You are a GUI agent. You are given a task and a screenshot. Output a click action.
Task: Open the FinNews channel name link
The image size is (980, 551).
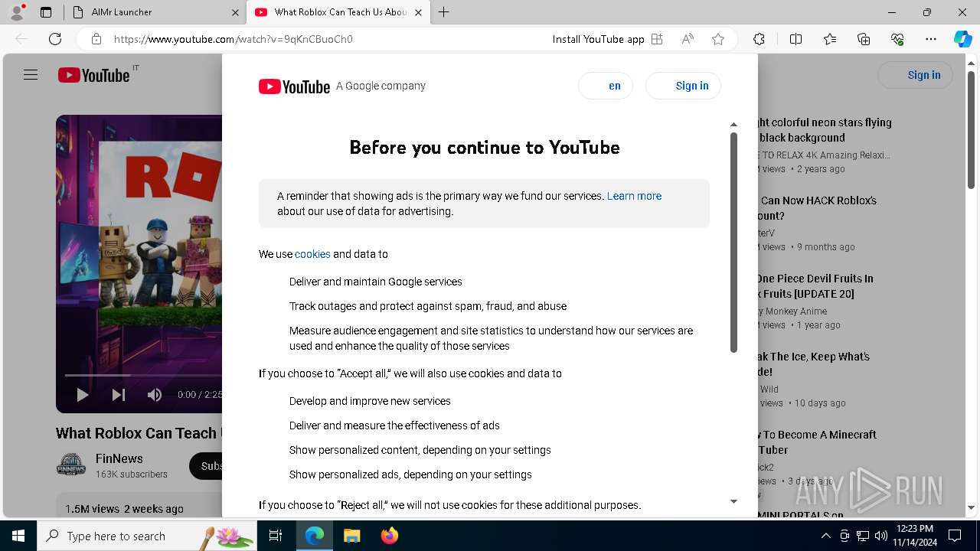point(119,458)
